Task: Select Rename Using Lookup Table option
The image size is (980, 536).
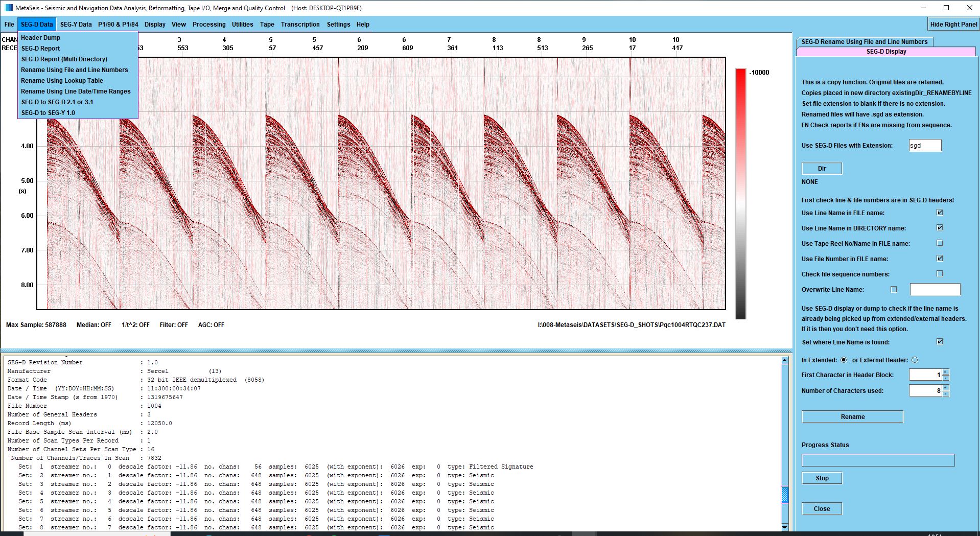Action: coord(62,81)
